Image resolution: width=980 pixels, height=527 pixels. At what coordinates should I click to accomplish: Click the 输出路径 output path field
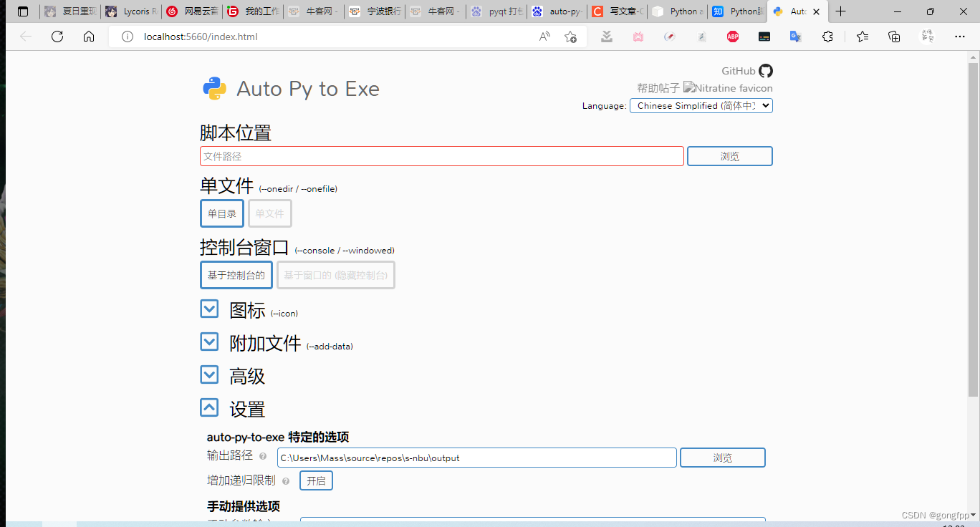[477, 458]
